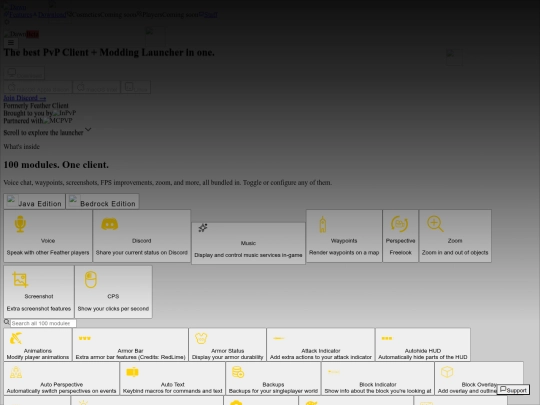Open the Download navigation link
540x405 pixels.
tap(52, 14)
